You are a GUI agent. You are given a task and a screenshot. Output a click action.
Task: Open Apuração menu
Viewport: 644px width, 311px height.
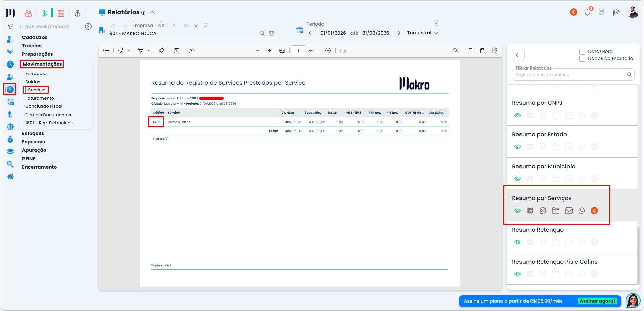[34, 150]
